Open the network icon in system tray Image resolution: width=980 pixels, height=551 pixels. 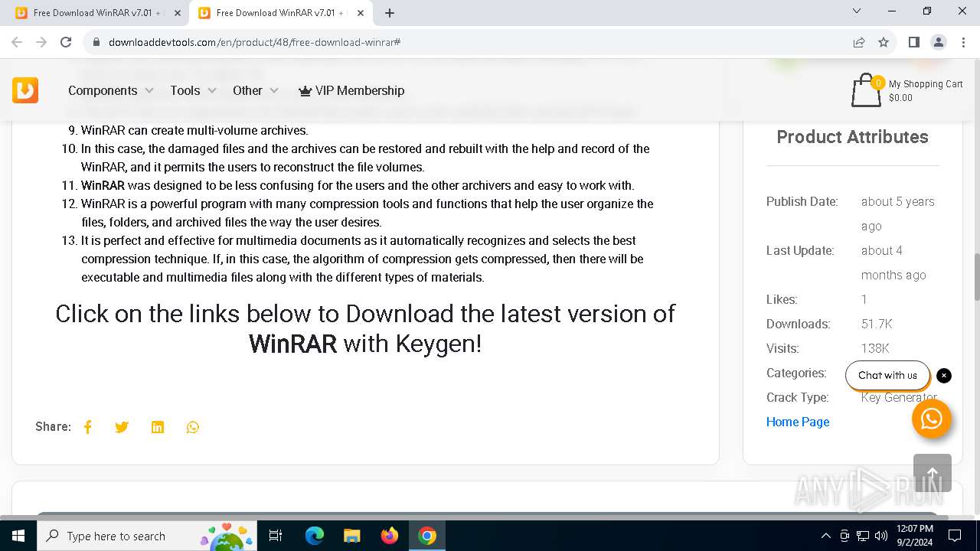[x=863, y=536]
